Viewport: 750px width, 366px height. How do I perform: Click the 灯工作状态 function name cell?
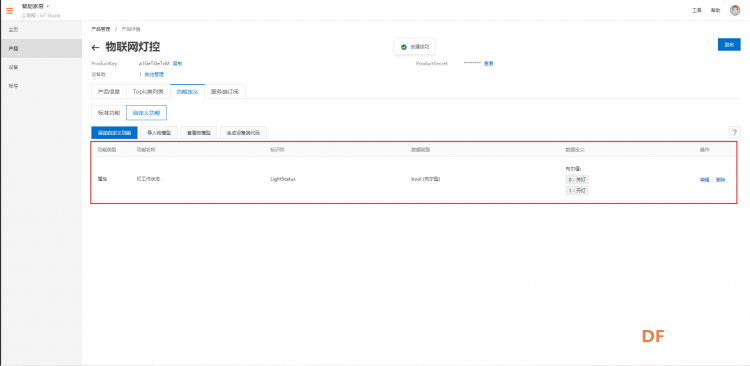(148, 180)
